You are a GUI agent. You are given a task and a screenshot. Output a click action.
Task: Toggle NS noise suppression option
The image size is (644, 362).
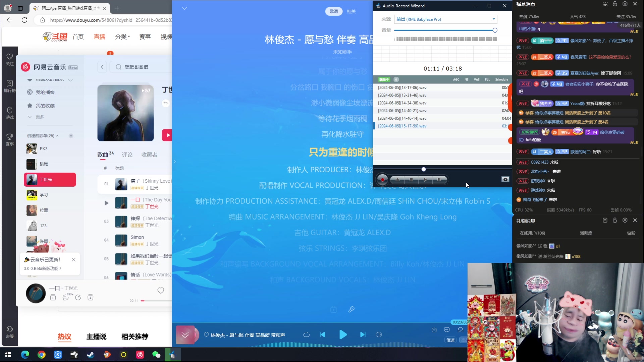point(467,79)
